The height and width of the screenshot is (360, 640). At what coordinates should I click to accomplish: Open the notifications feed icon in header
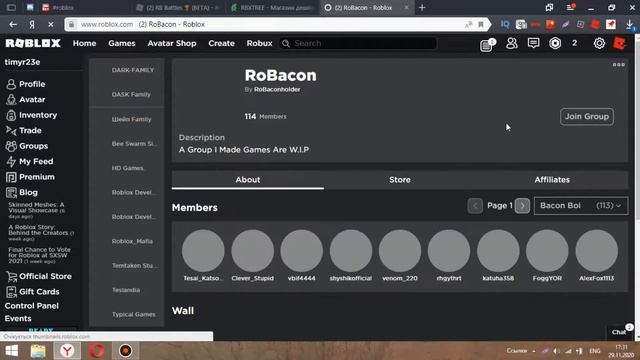pos(487,44)
